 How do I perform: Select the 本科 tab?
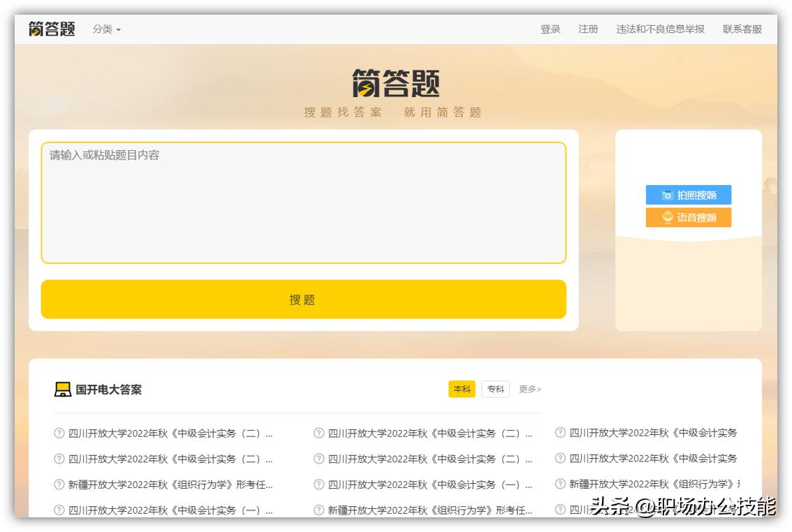click(x=461, y=389)
